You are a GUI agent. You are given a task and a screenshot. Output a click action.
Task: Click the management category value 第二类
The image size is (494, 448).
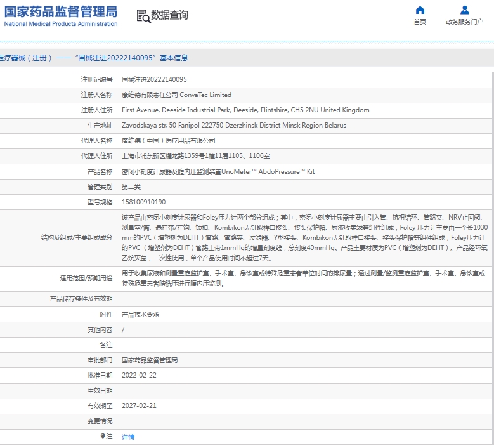pyautogui.click(x=131, y=187)
